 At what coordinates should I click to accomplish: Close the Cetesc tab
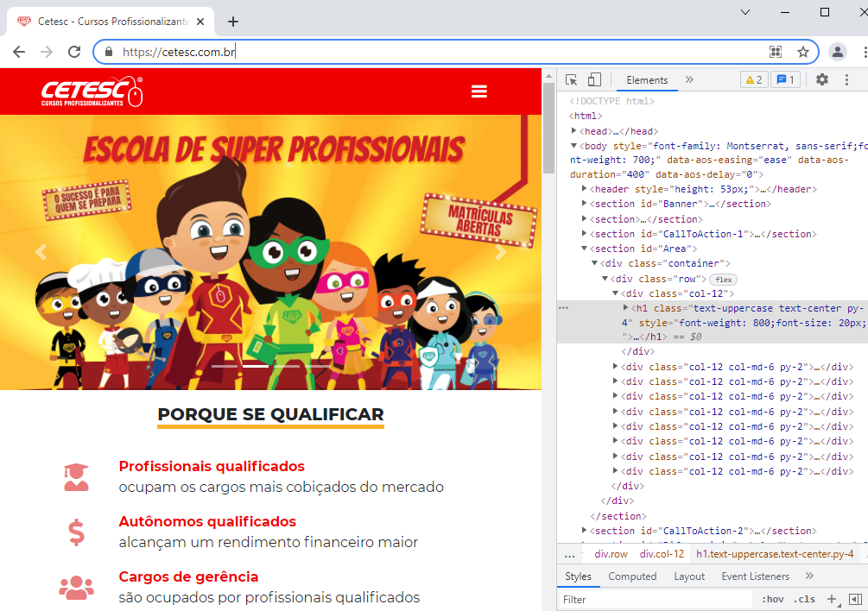point(200,22)
